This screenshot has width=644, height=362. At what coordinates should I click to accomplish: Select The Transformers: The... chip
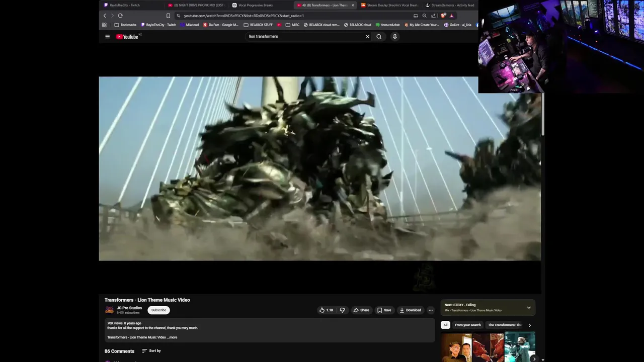click(x=505, y=325)
